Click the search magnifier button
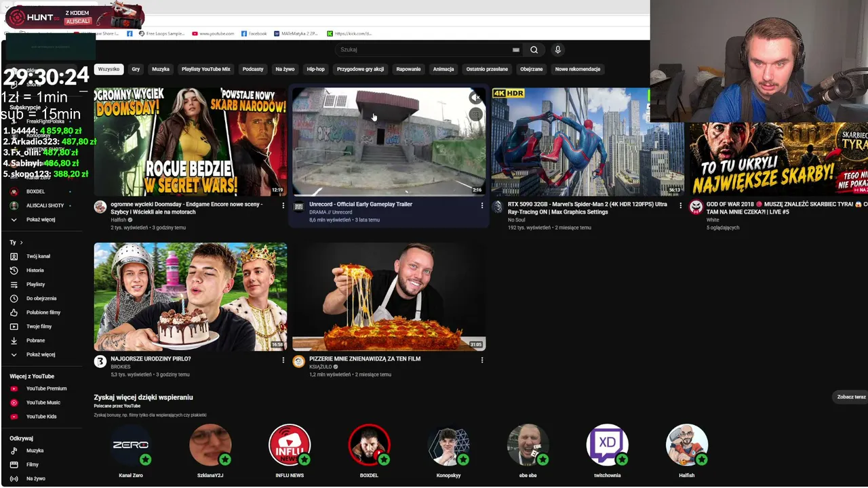This screenshot has width=868, height=488. click(534, 49)
